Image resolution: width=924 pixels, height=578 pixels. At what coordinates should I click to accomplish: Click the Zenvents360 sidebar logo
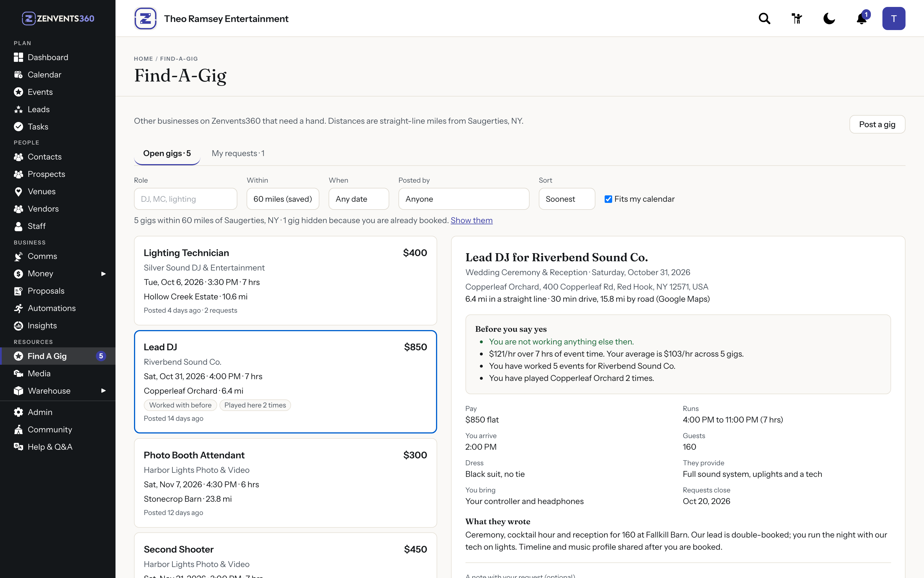pyautogui.click(x=58, y=18)
